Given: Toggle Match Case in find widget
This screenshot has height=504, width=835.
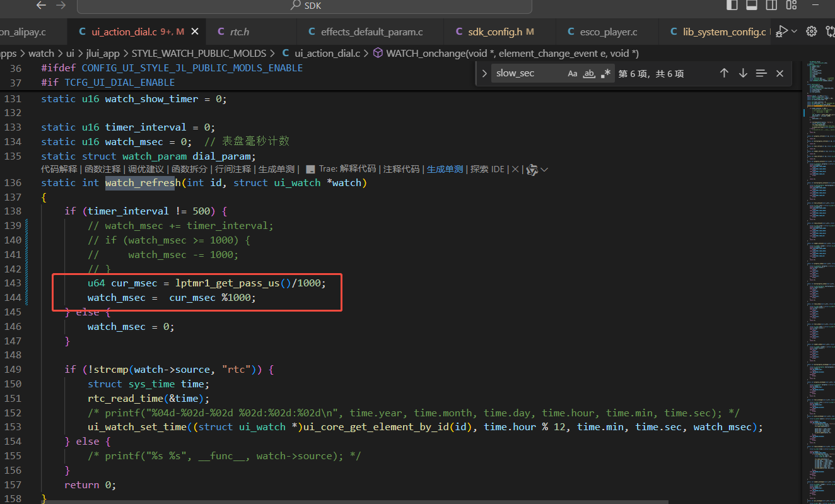Looking at the screenshot, I should (572, 73).
